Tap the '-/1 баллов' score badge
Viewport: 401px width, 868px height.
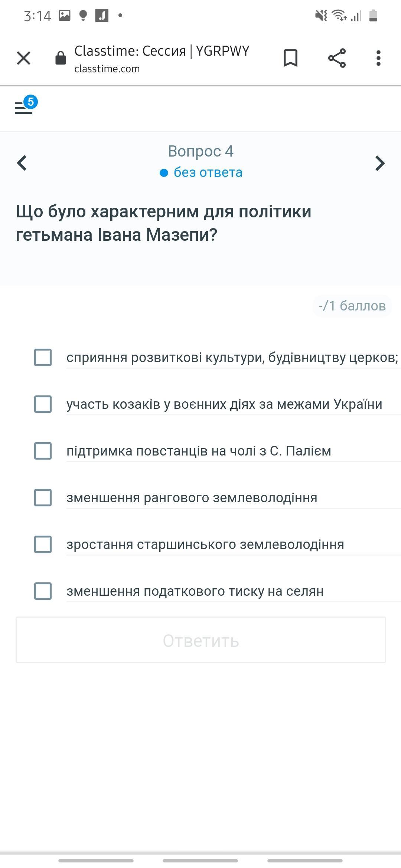coord(352,306)
